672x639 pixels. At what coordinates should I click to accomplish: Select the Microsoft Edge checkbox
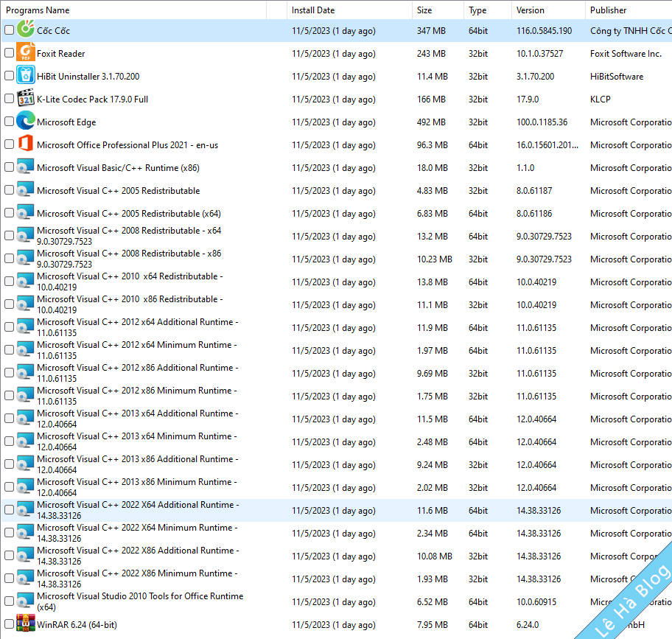[9, 122]
